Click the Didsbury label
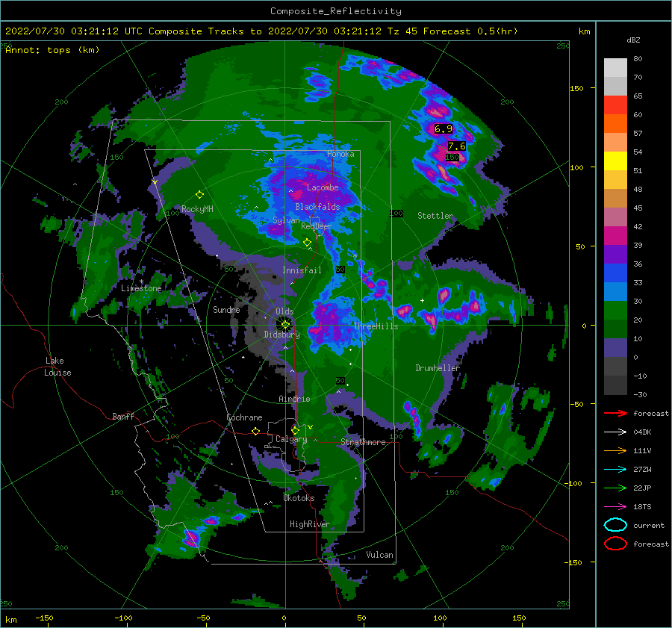The height and width of the screenshot is (628, 672). click(281, 335)
